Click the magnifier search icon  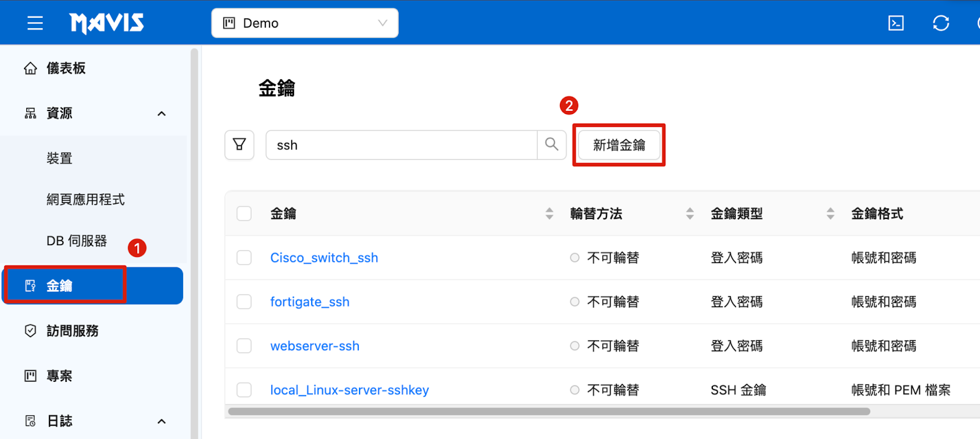tap(551, 145)
